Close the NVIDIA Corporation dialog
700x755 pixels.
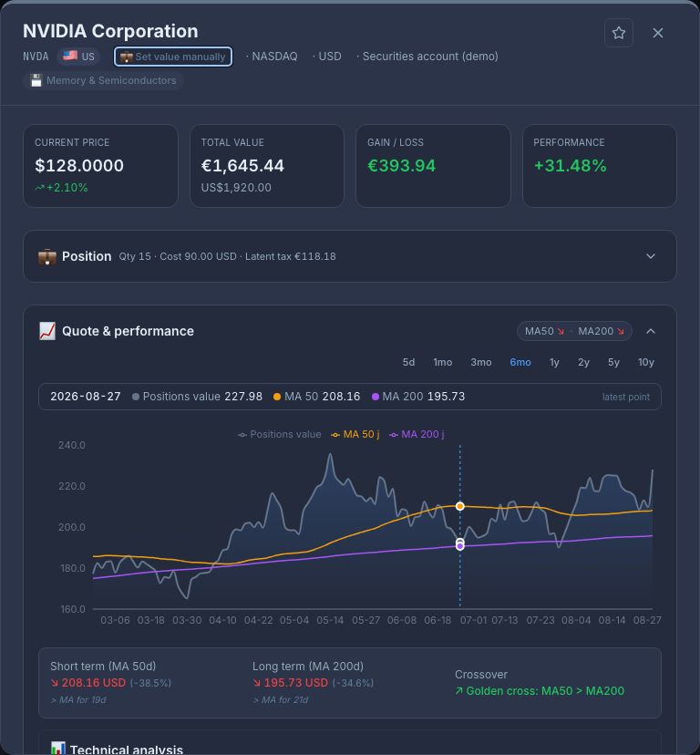click(658, 33)
